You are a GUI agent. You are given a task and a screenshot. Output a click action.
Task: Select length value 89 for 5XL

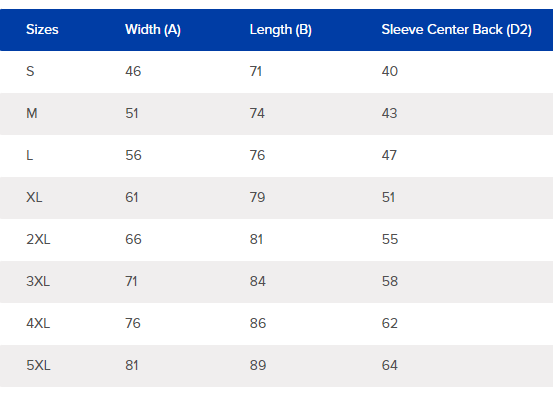[x=258, y=365]
